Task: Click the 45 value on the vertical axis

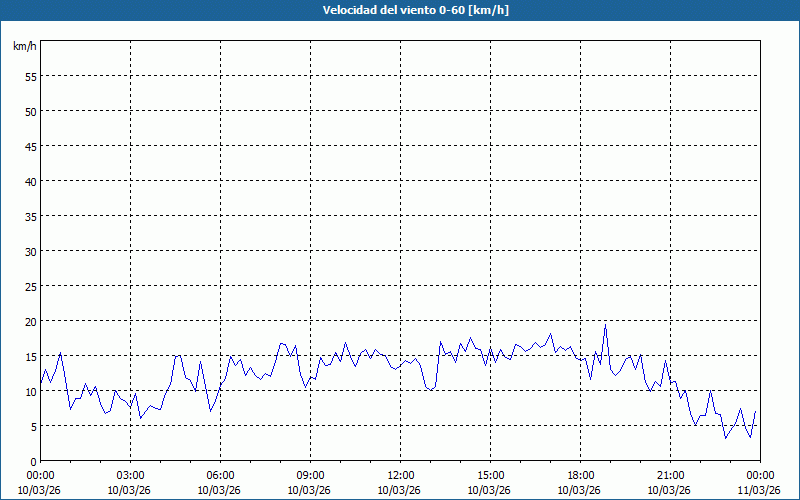Action: pyautogui.click(x=30, y=146)
